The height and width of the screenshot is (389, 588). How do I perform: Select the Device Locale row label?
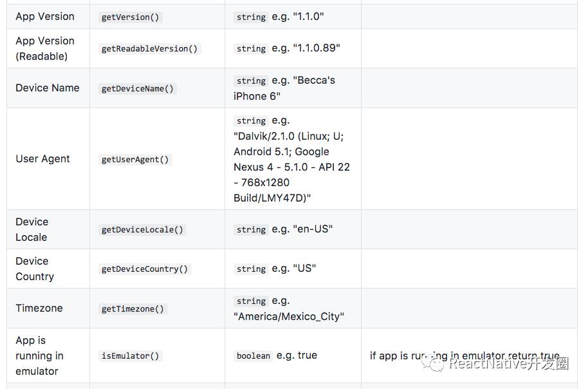coord(32,229)
